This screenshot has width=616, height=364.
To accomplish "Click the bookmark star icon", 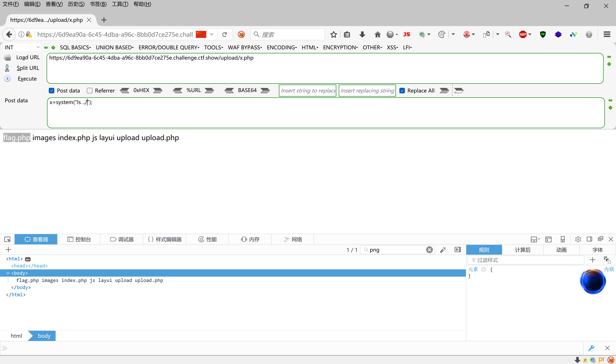I will [333, 35].
